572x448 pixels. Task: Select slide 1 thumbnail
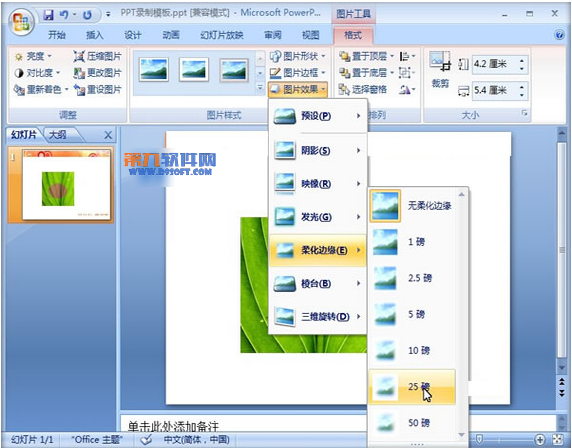pyautogui.click(x=66, y=185)
